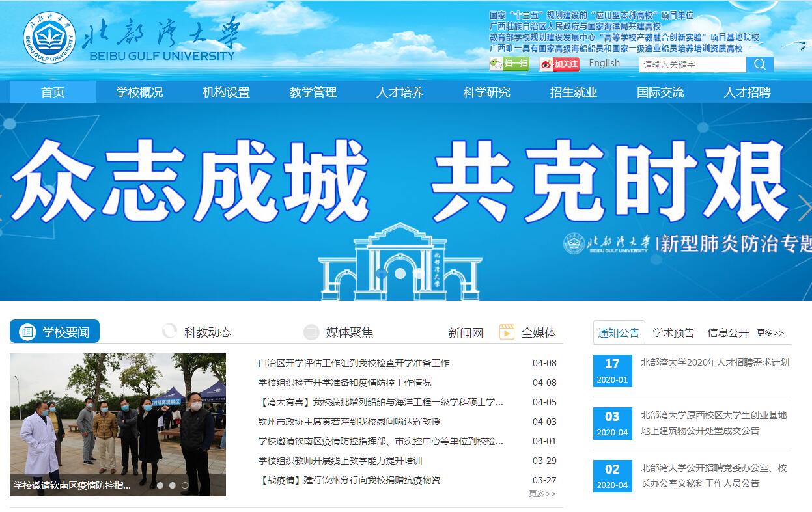This screenshot has height=512, width=812.
Task: Switch site language to English
Action: coord(604,63)
